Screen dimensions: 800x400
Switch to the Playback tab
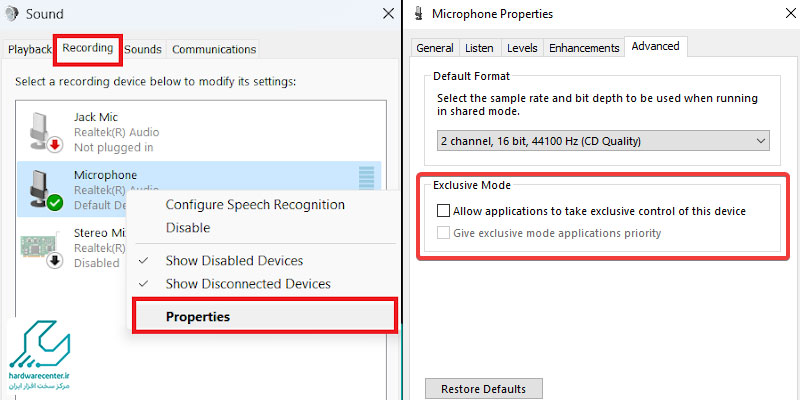click(x=30, y=49)
